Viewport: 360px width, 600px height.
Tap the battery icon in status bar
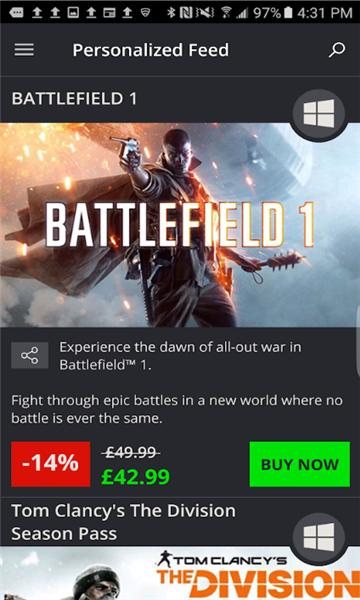(x=288, y=13)
